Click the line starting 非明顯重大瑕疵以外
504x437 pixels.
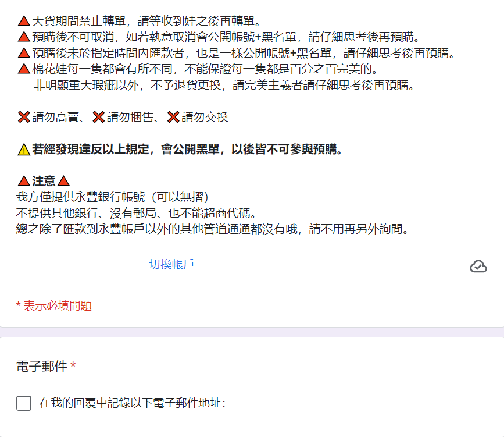point(224,86)
